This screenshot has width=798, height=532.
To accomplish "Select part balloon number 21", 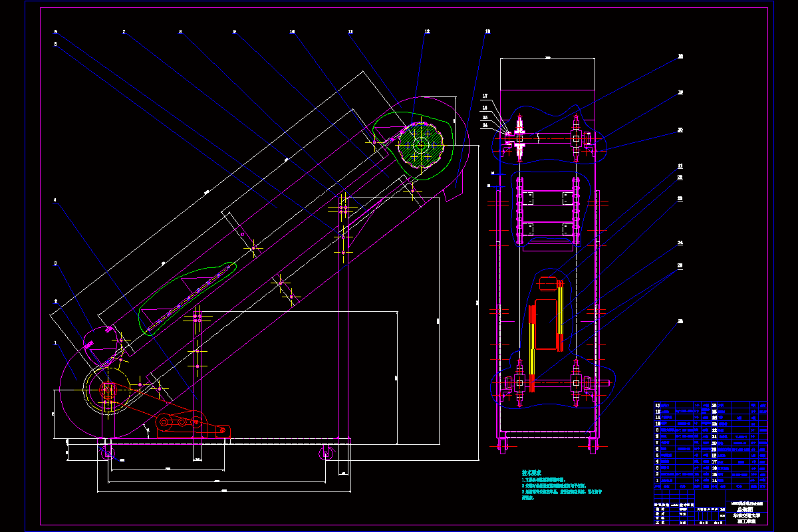I will pos(680,166).
